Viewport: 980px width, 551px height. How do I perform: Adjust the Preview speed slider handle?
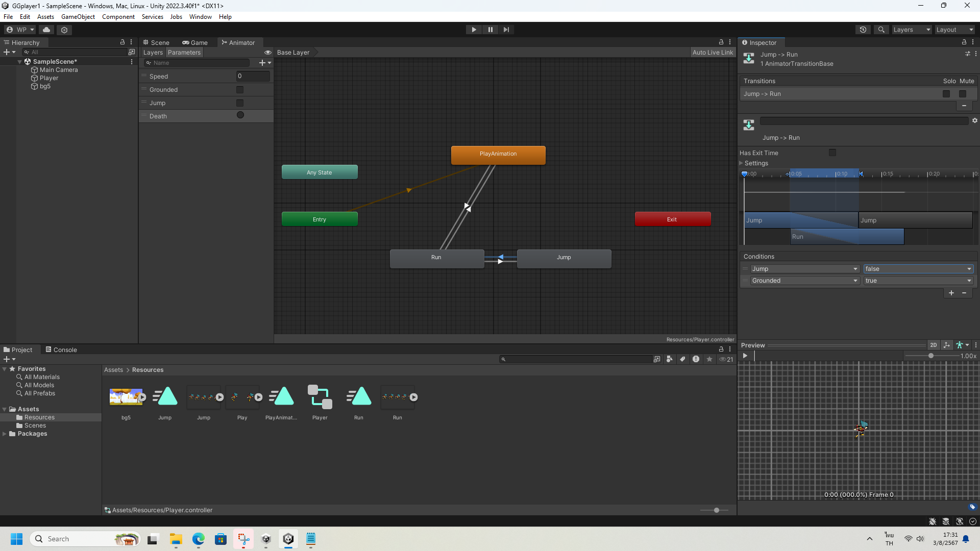point(931,356)
